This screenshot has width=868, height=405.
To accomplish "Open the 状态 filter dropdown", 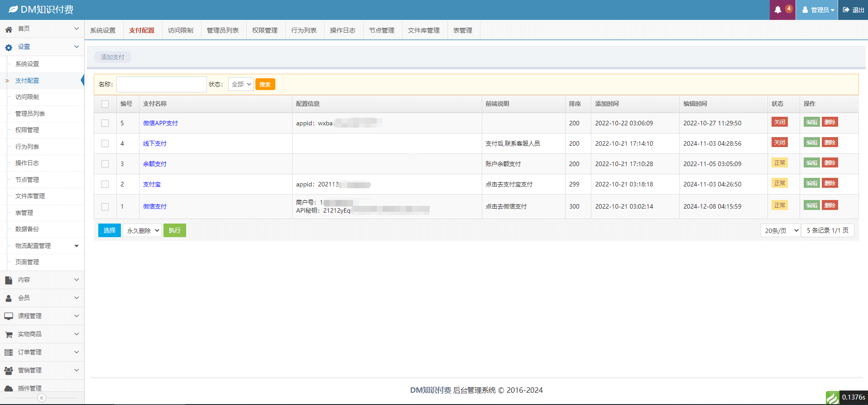I will tap(240, 84).
